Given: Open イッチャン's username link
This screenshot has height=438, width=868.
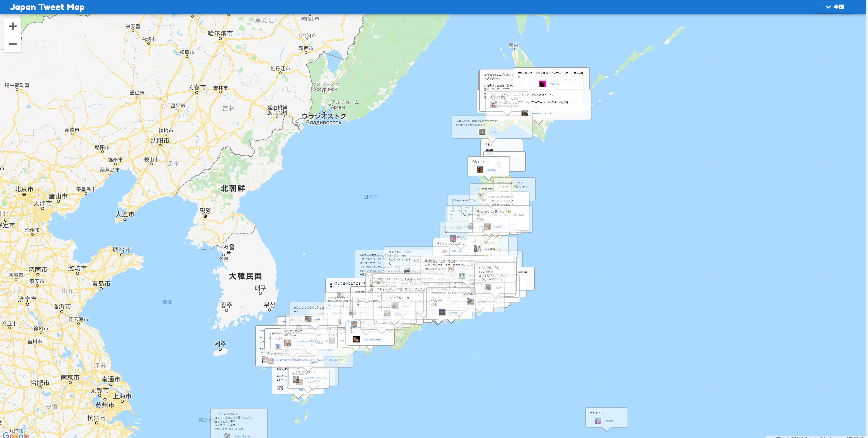Looking at the screenshot, I should coord(496,133).
